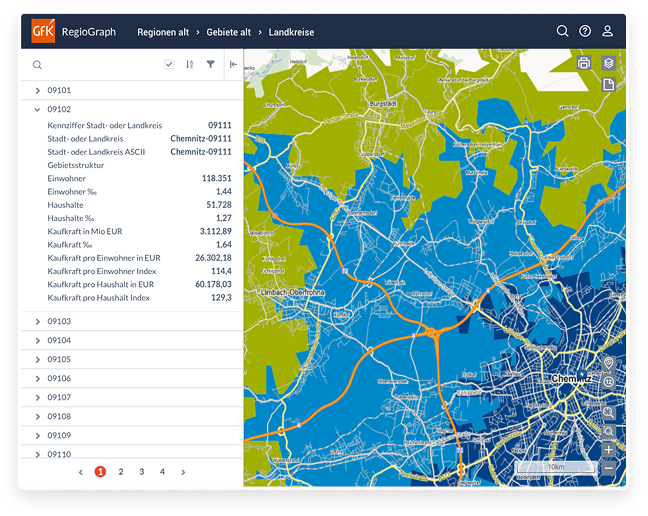This screenshot has width=648, height=516.
Task: Select the Regionen alt breadcrumb
Action: pos(163,32)
